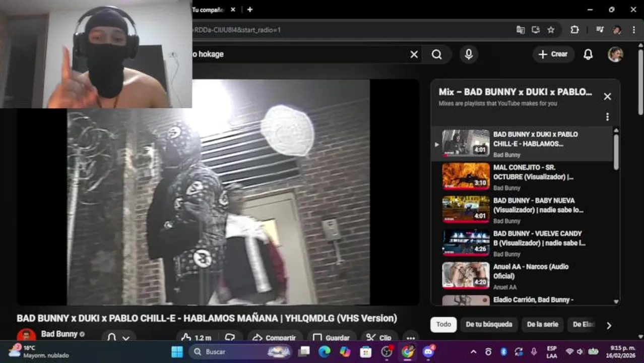Open subscription bell notification dropdown
The width and height of the screenshot is (644, 363).
point(118,337)
